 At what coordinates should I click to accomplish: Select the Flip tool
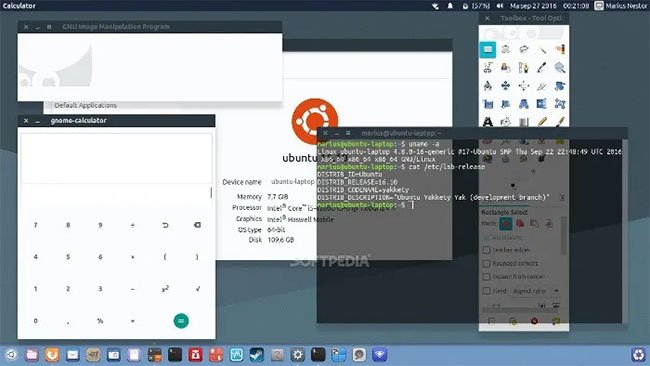point(542,104)
